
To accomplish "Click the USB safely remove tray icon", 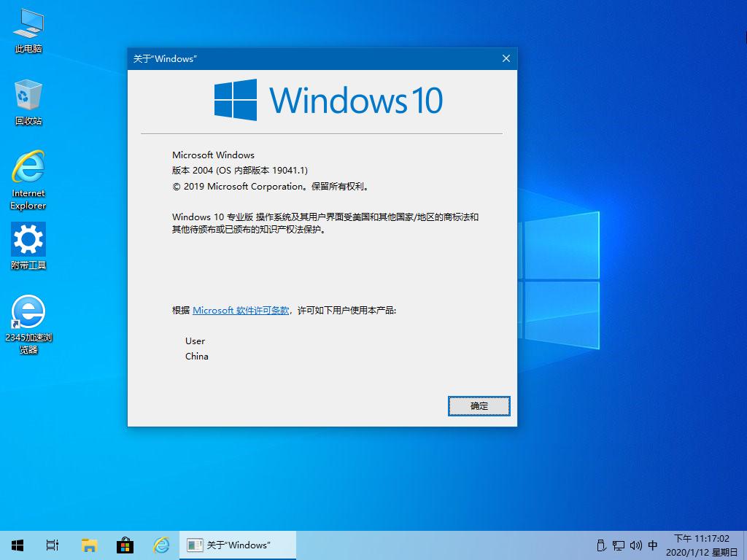I will pyautogui.click(x=601, y=545).
